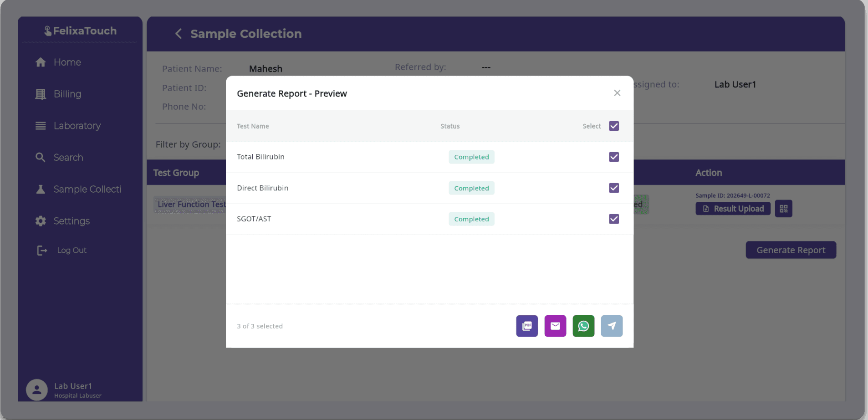The height and width of the screenshot is (420, 868).
Task: Click the Generate Report button
Action: [791, 250]
